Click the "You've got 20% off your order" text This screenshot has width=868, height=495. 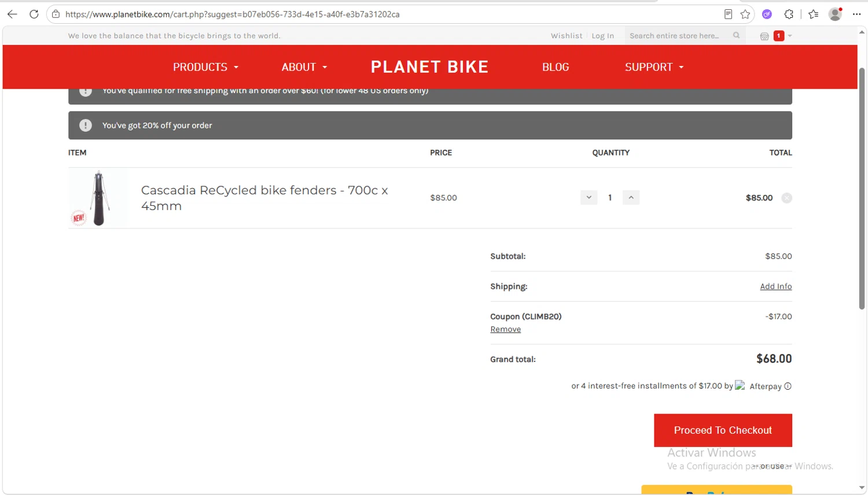click(157, 125)
